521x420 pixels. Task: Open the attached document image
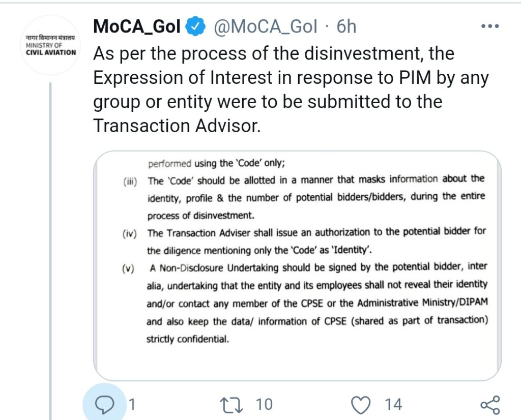click(297, 265)
